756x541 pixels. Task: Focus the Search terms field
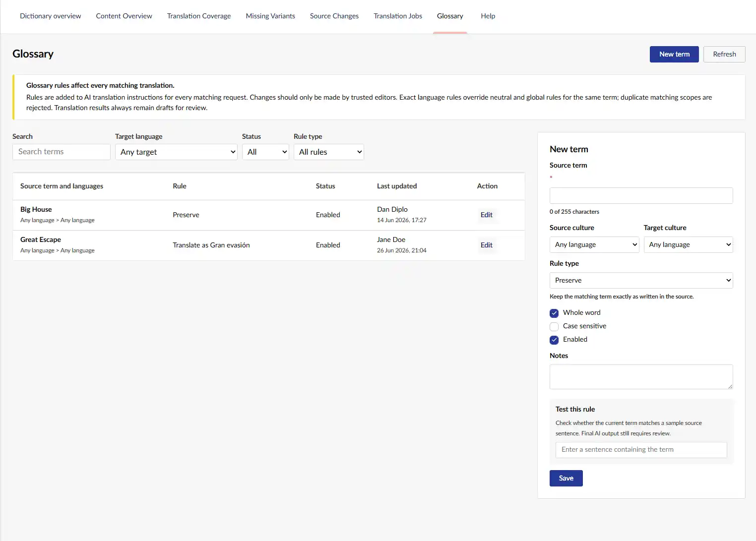pos(62,152)
